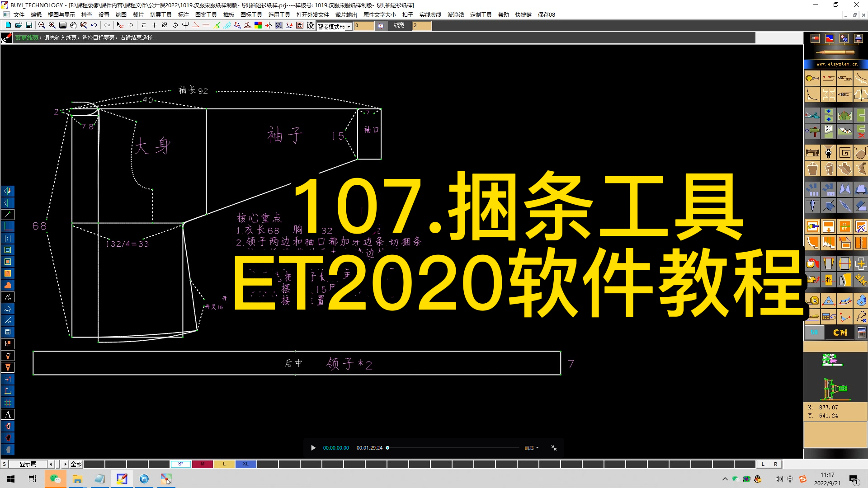Select the blue XL size swatch
Screen dimensions: 868x488
click(x=245, y=464)
